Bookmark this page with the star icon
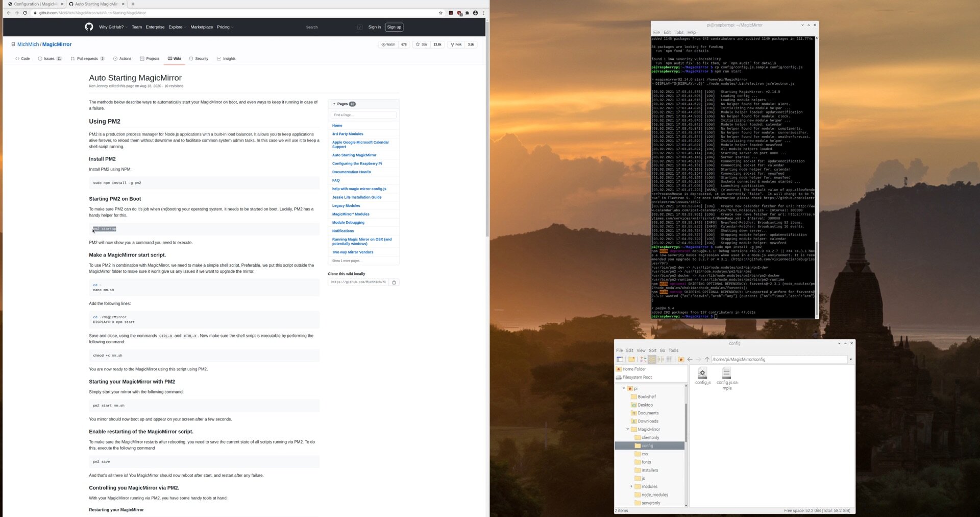This screenshot has width=980, height=517. 441,13
